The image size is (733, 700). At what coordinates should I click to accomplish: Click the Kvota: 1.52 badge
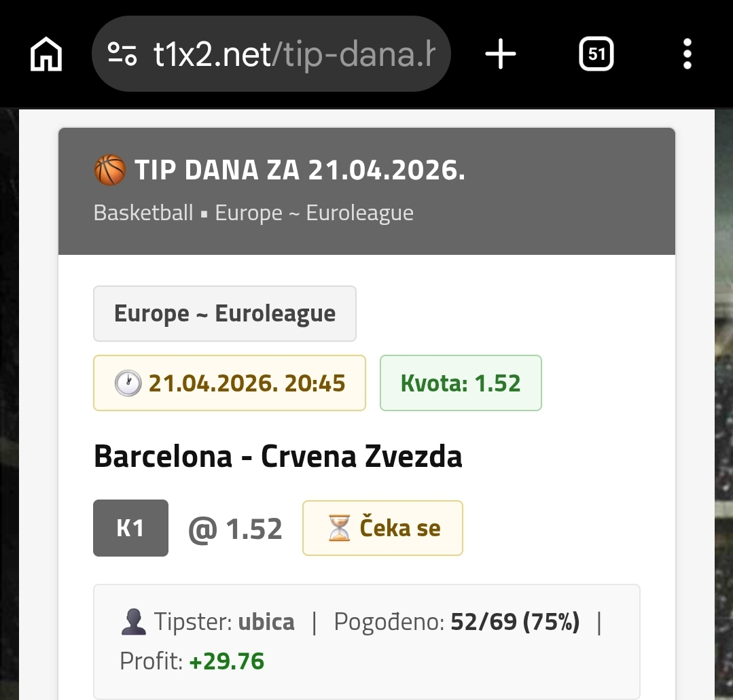point(460,383)
